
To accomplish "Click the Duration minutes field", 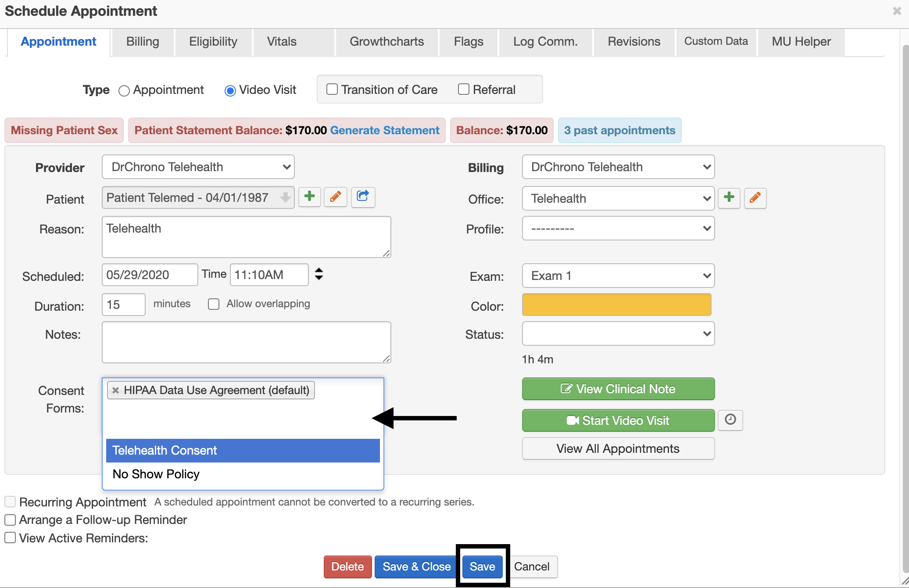I will click(x=123, y=305).
